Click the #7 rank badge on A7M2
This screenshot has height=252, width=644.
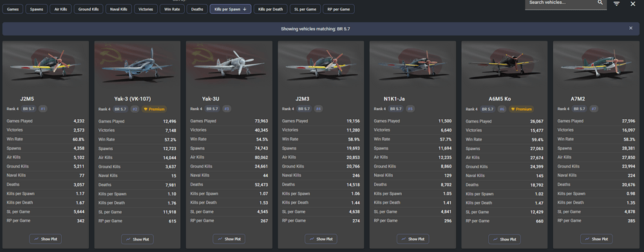click(594, 108)
